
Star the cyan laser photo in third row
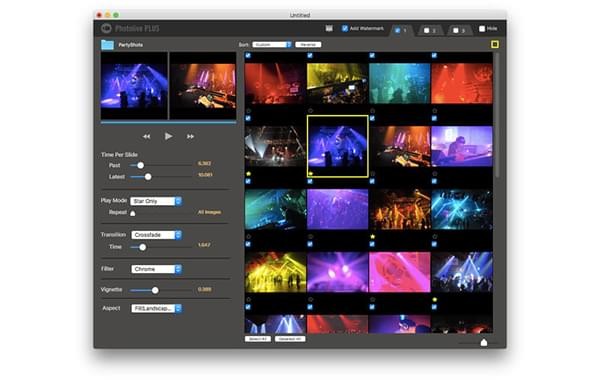(435, 236)
